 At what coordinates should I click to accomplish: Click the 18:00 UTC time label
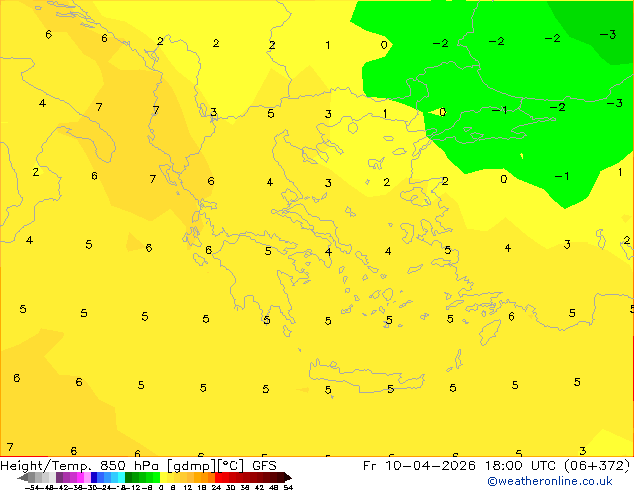tap(520, 466)
